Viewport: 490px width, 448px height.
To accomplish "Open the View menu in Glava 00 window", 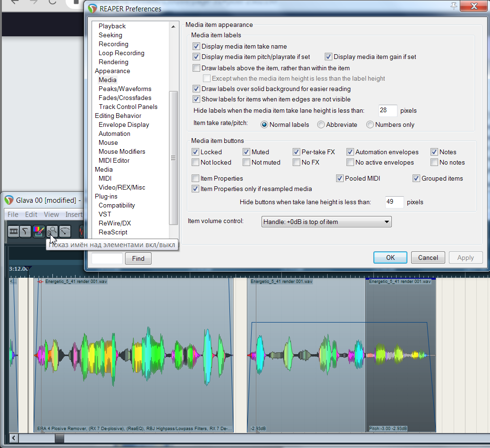I will pyautogui.click(x=51, y=215).
